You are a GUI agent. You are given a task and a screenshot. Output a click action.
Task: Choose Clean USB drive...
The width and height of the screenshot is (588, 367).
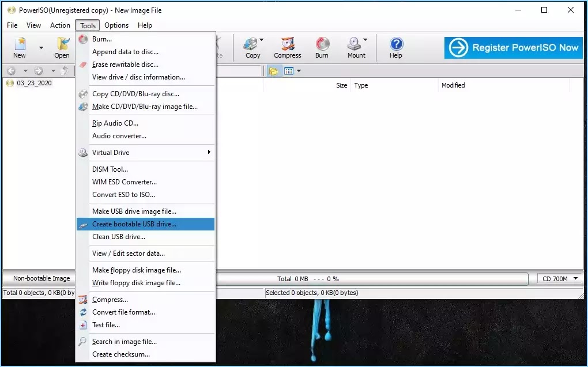click(145, 237)
